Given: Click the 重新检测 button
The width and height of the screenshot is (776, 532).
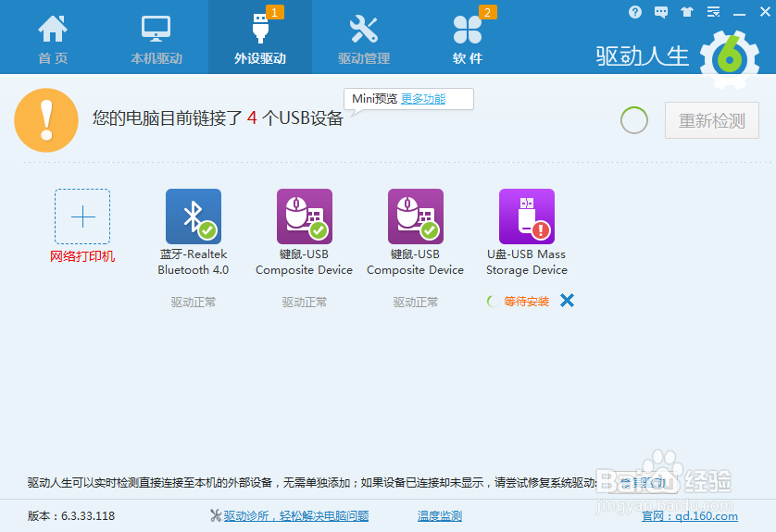Looking at the screenshot, I should pos(712,120).
